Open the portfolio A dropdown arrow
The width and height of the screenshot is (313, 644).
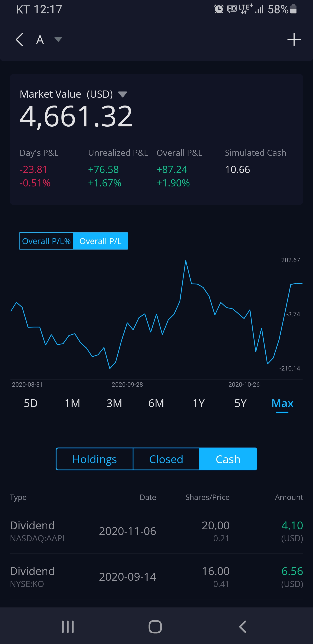(x=58, y=40)
